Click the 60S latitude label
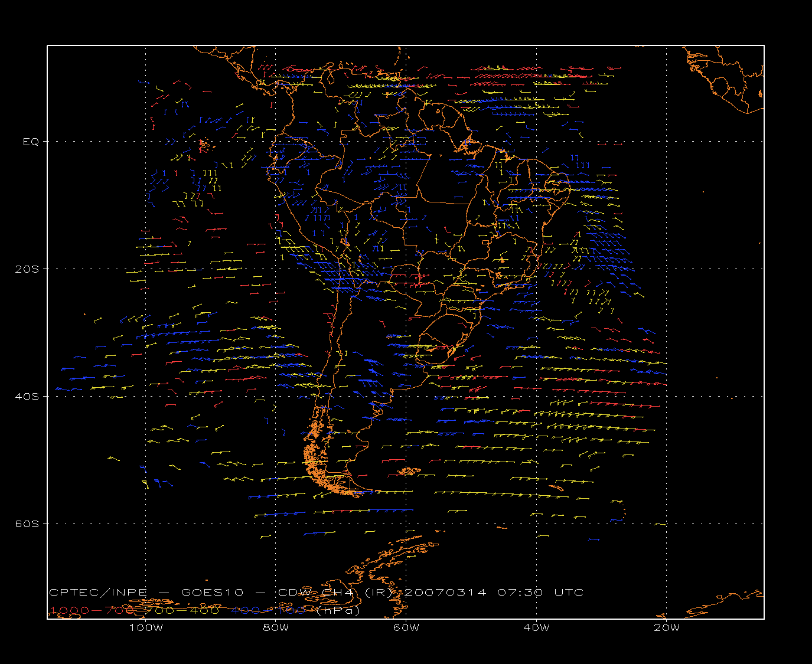This screenshot has height=664, width=812. (27, 524)
